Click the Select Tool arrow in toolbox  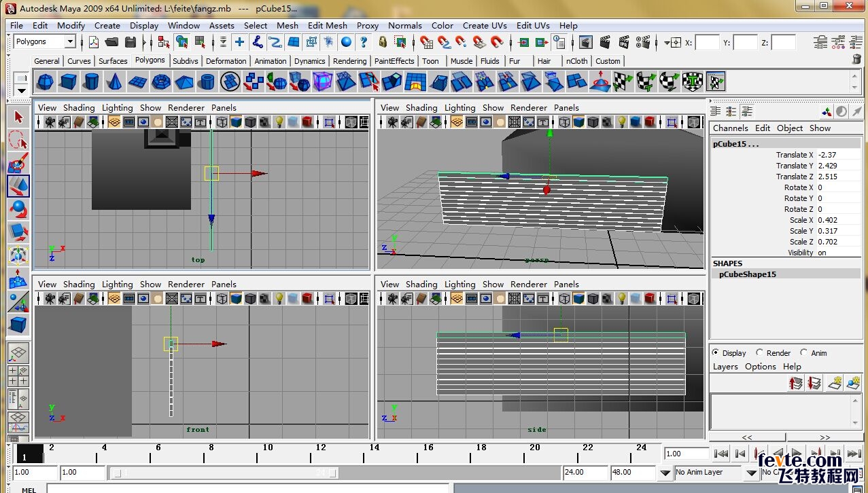pos(18,117)
